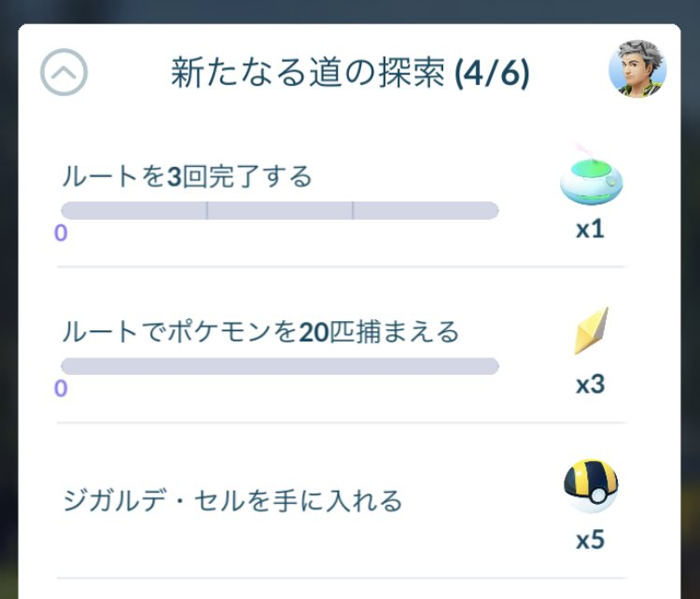Tap the (4/6) step indicator in title
This screenshot has height=599, width=700.
point(492,73)
